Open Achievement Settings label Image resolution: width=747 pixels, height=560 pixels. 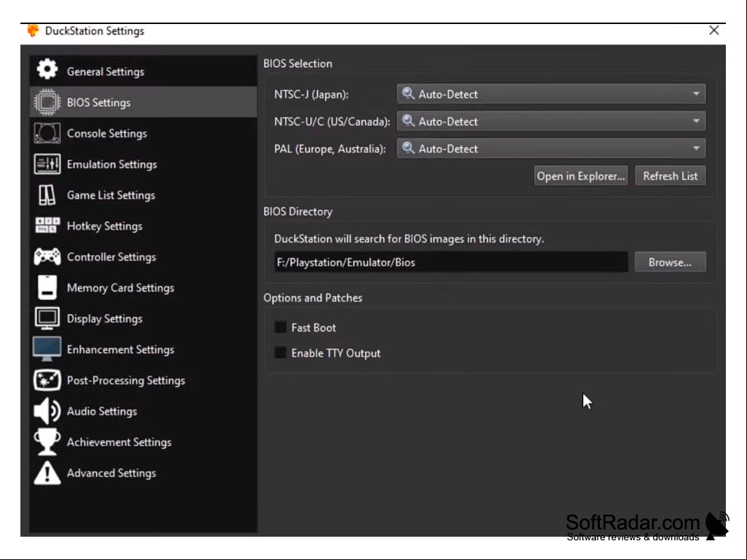coord(119,442)
